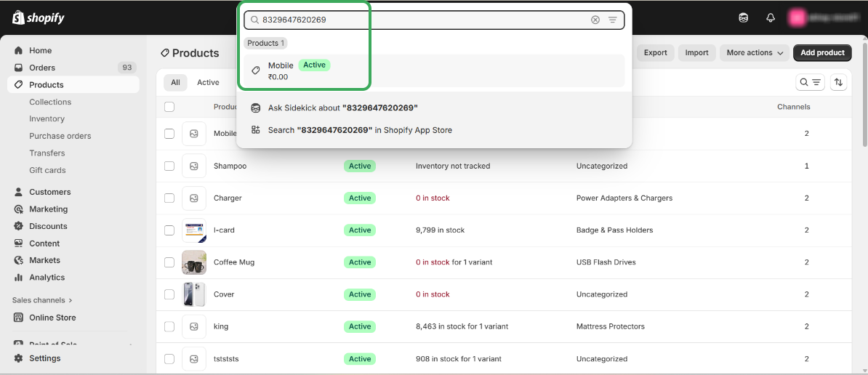Click the Customers person icon
The image size is (868, 375).
point(19,192)
